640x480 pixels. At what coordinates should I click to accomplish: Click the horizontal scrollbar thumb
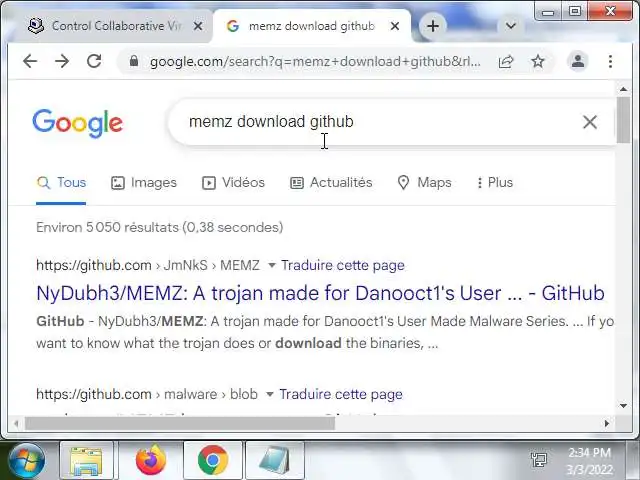[x=180, y=424]
